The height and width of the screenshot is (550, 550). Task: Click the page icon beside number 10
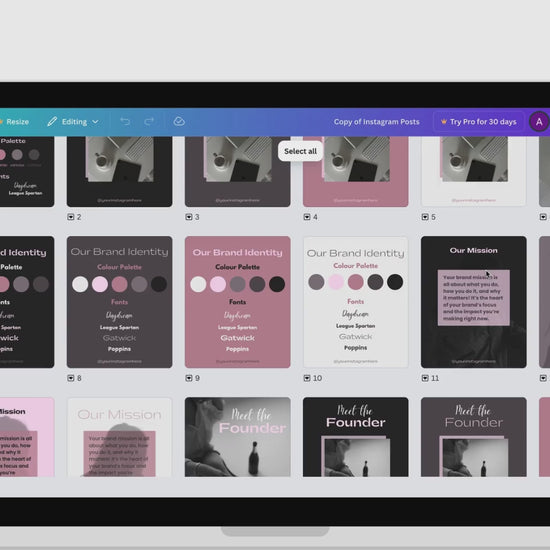click(307, 378)
